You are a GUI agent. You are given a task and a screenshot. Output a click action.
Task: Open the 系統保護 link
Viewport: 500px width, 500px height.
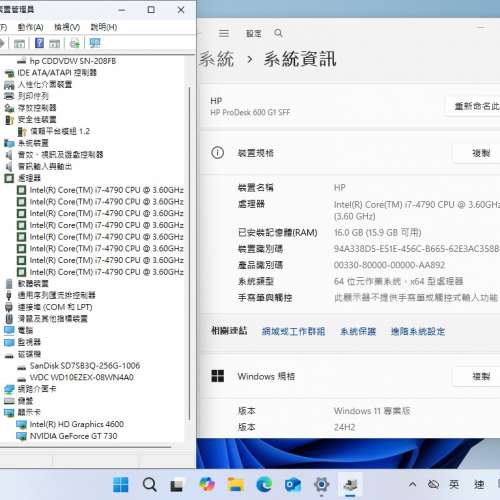click(358, 331)
